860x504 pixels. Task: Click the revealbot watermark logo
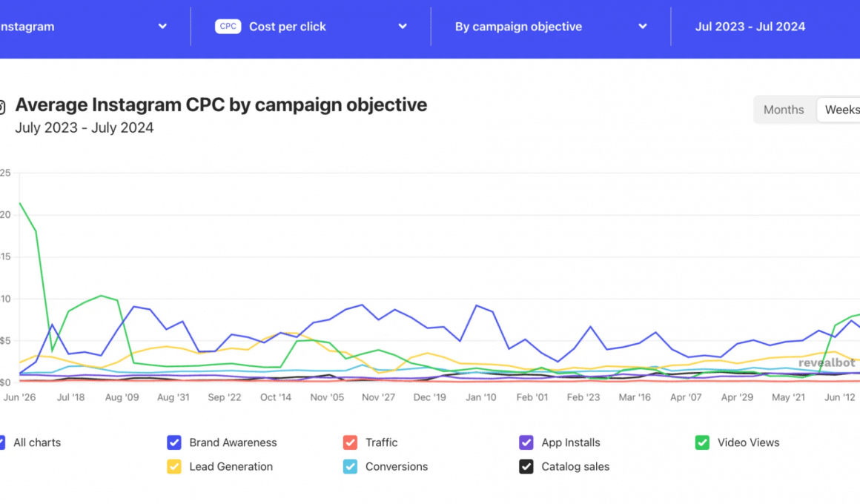click(x=827, y=363)
